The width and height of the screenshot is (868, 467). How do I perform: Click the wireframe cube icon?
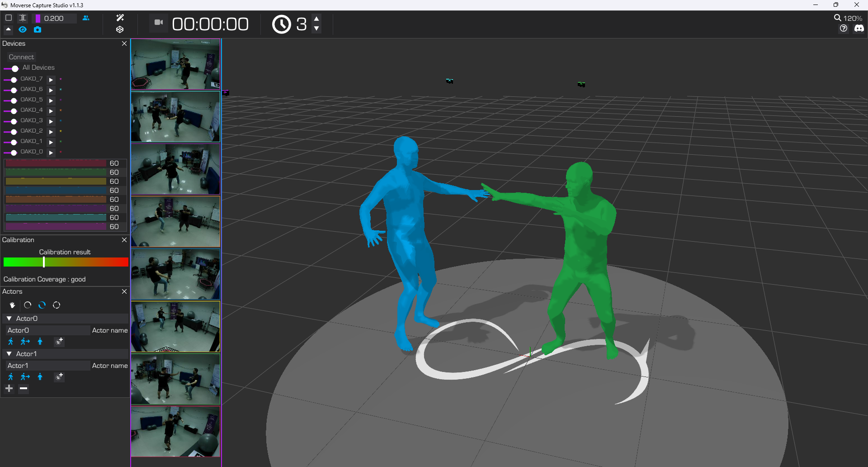[x=120, y=29]
